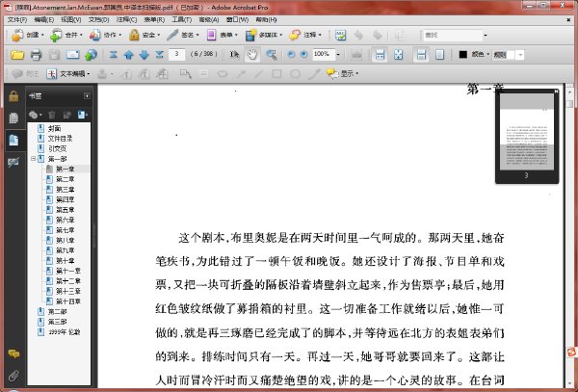Go to next page arrow
This screenshot has width=578, height=392.
click(144, 55)
